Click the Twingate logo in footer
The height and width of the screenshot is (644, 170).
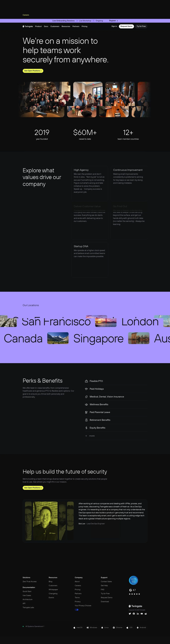pos(135,606)
